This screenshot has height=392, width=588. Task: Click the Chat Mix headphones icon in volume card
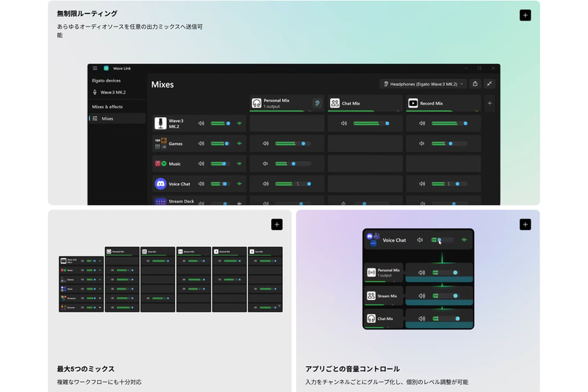tap(371, 318)
